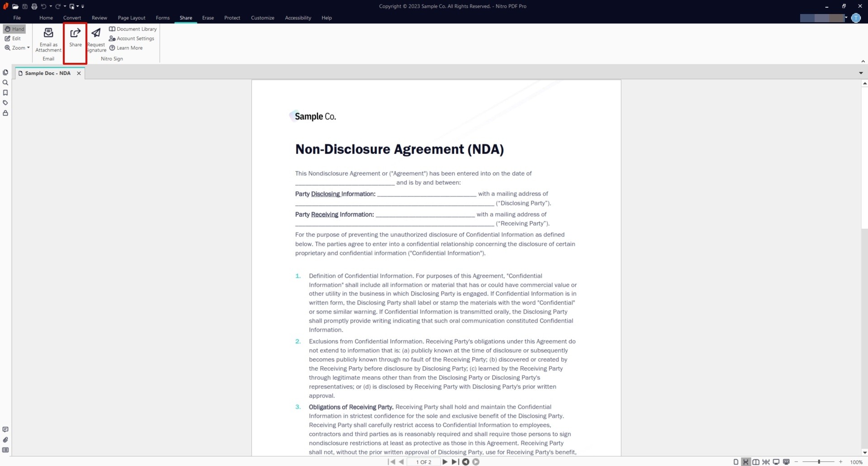Switch to Edit mode tool
Screen dimensions: 868x466
[13, 38]
